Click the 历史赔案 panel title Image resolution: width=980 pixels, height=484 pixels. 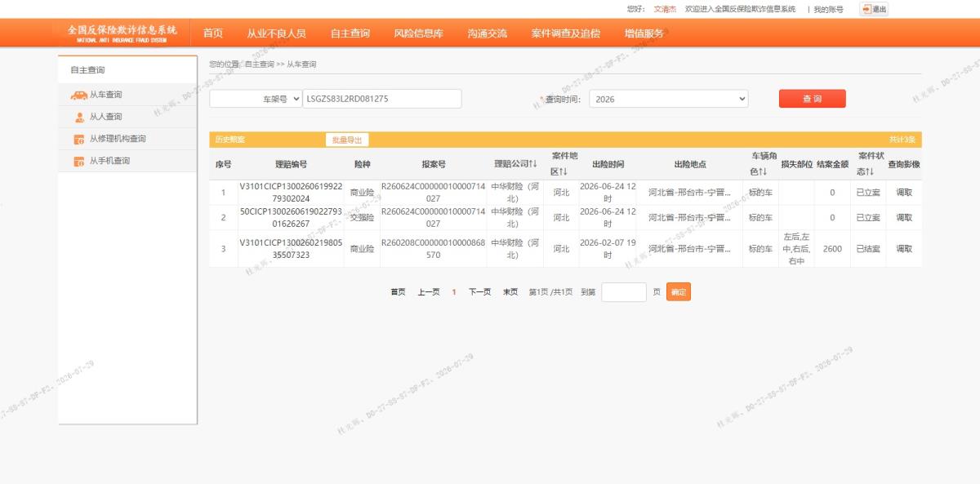click(229, 140)
